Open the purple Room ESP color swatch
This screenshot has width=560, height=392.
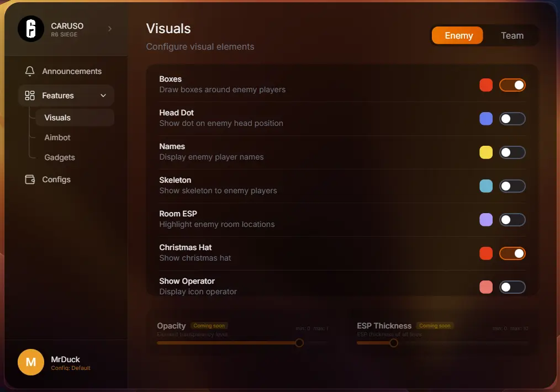[486, 220]
